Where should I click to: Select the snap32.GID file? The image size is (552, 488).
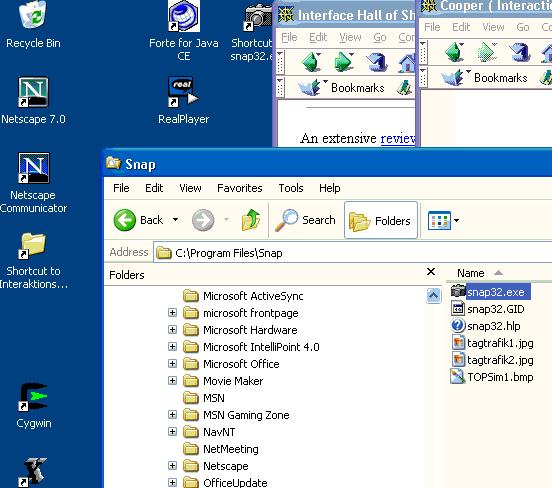coord(488,309)
